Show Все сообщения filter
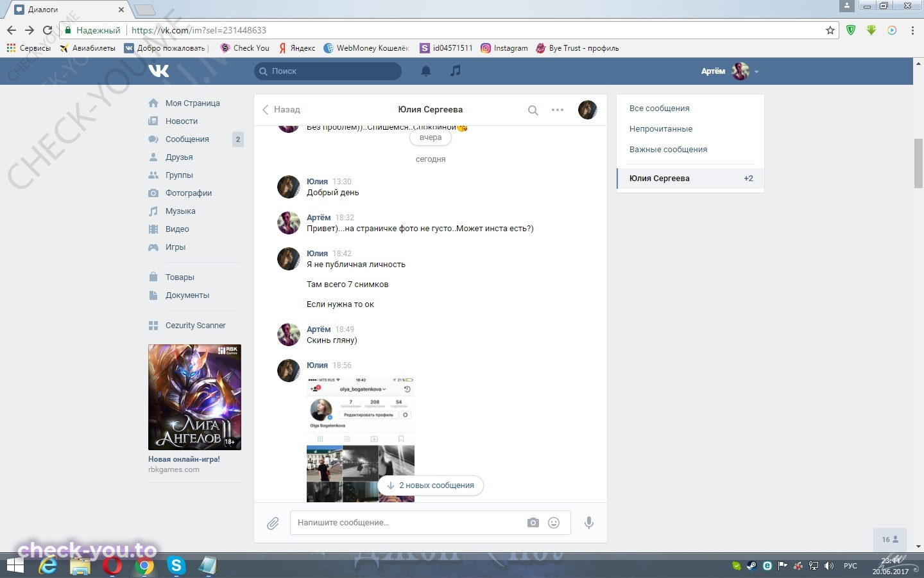Viewport: 924px width, 578px height. click(x=659, y=109)
